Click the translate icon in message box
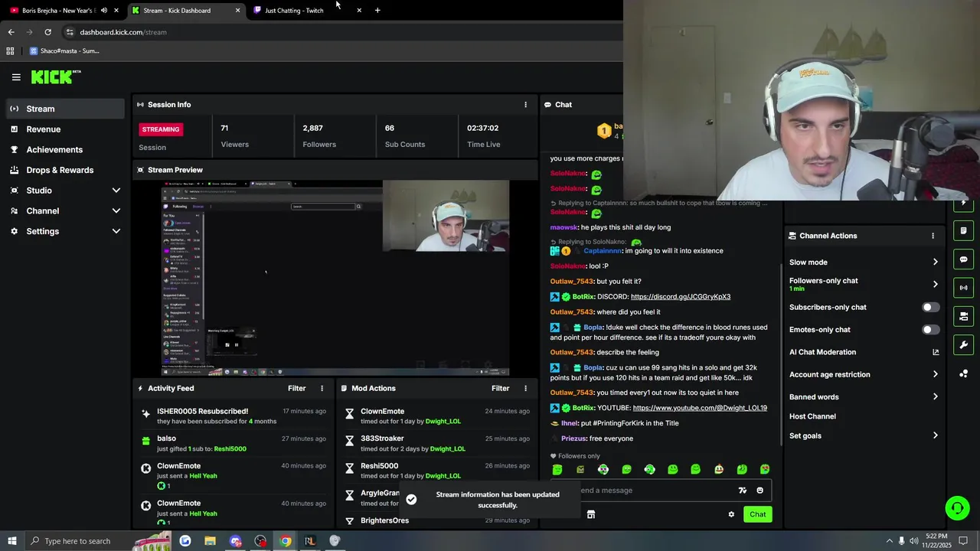 pyautogui.click(x=742, y=491)
